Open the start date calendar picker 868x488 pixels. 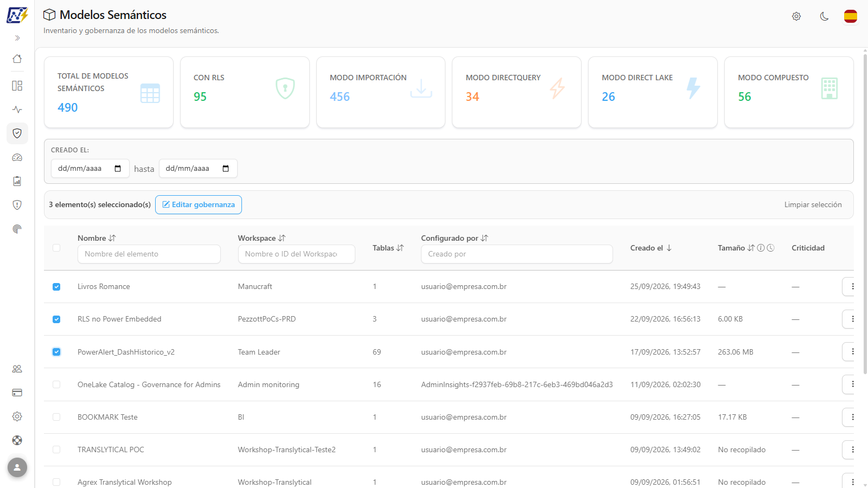click(118, 169)
